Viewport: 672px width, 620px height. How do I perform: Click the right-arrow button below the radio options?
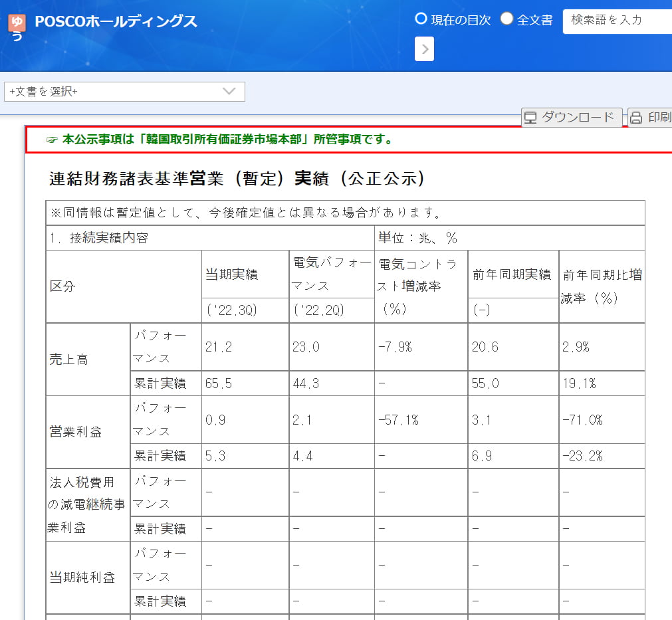coord(424,49)
